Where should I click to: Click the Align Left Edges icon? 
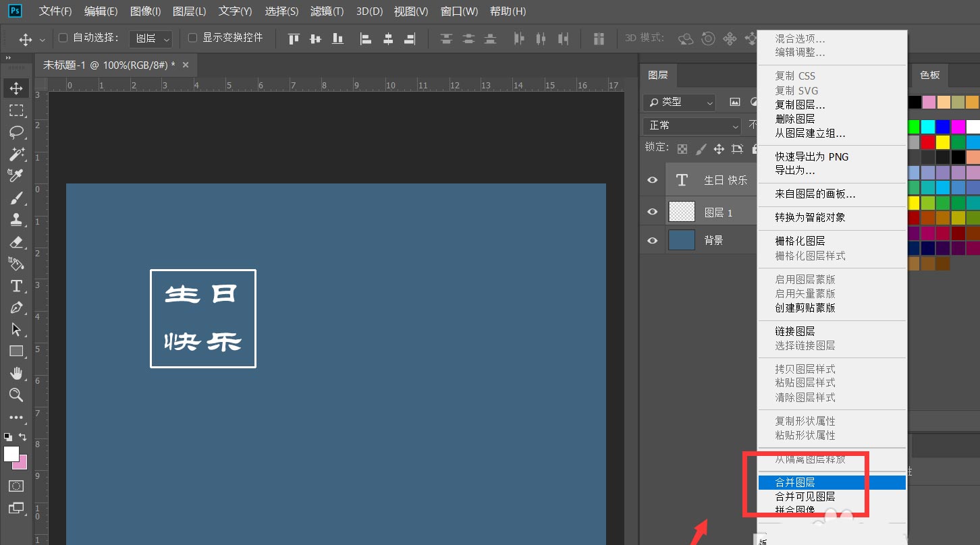366,38
